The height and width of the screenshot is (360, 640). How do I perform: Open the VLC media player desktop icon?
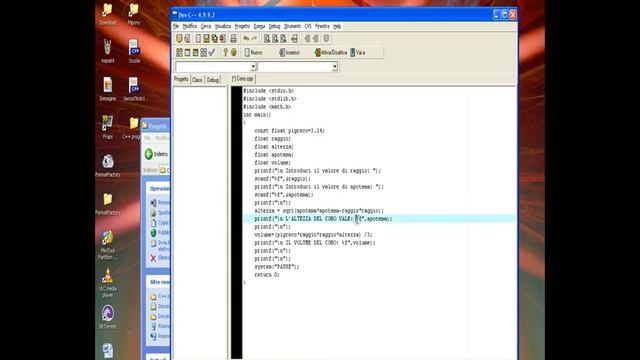click(108, 282)
